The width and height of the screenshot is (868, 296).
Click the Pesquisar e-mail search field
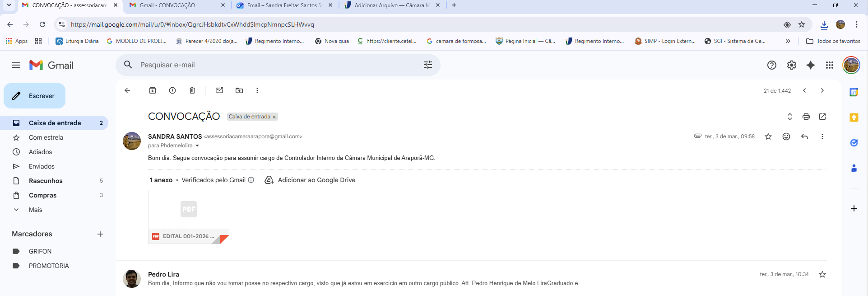(271, 65)
